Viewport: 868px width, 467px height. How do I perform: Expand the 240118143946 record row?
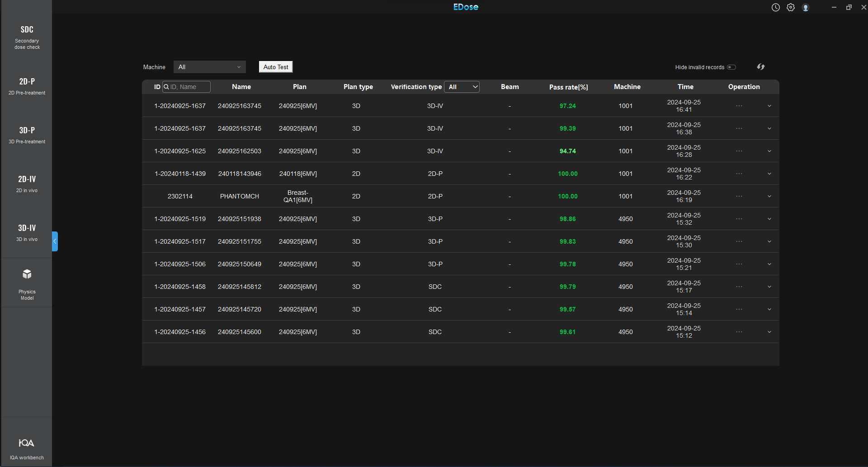(769, 174)
